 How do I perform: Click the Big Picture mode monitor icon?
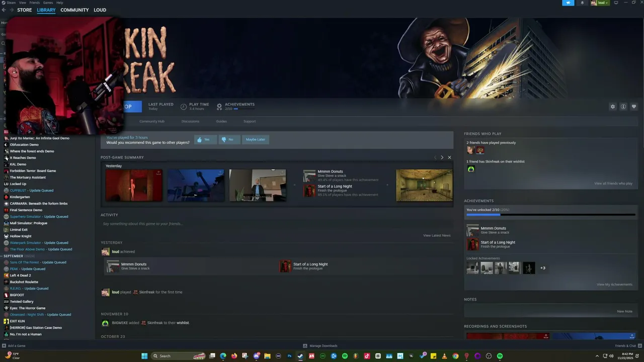[616, 3]
